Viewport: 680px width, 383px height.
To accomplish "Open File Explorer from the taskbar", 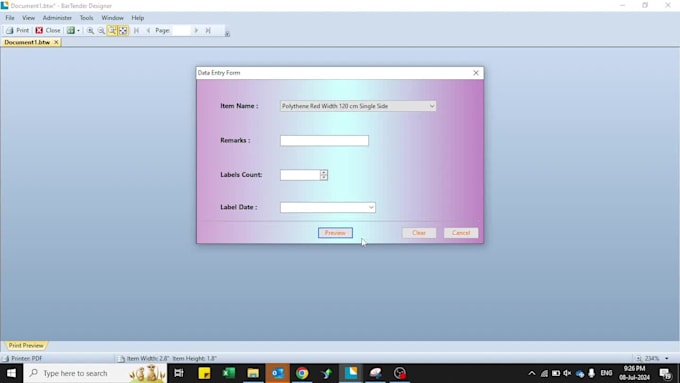I will (x=253, y=373).
